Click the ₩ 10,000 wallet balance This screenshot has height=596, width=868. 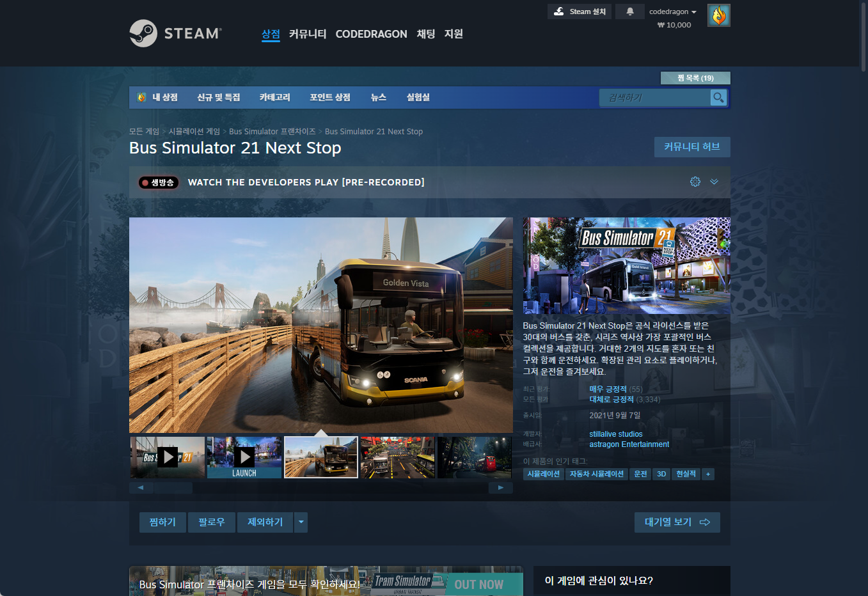pos(674,25)
